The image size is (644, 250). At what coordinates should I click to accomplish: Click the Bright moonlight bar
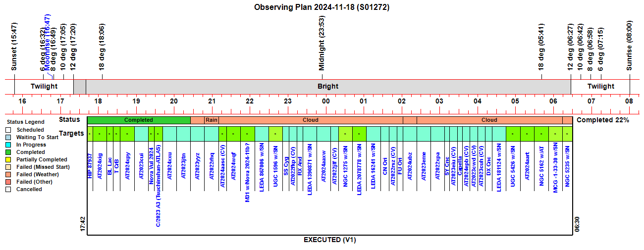click(328, 87)
